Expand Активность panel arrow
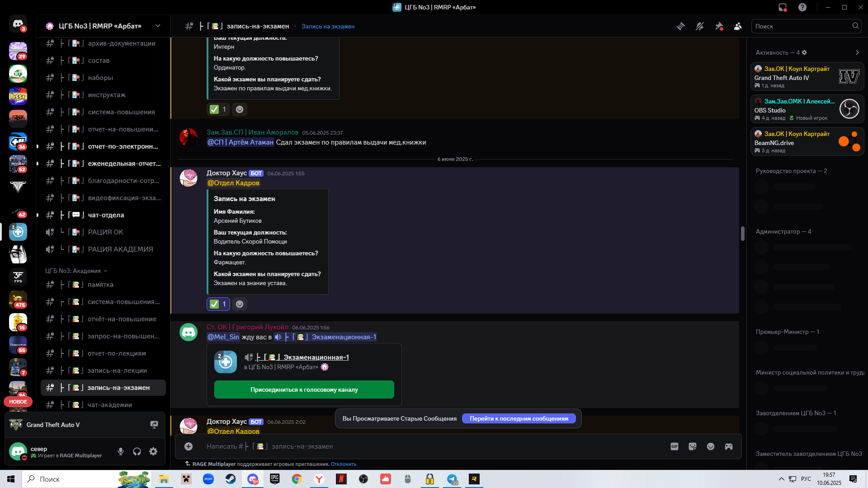868x488 pixels. point(857,52)
